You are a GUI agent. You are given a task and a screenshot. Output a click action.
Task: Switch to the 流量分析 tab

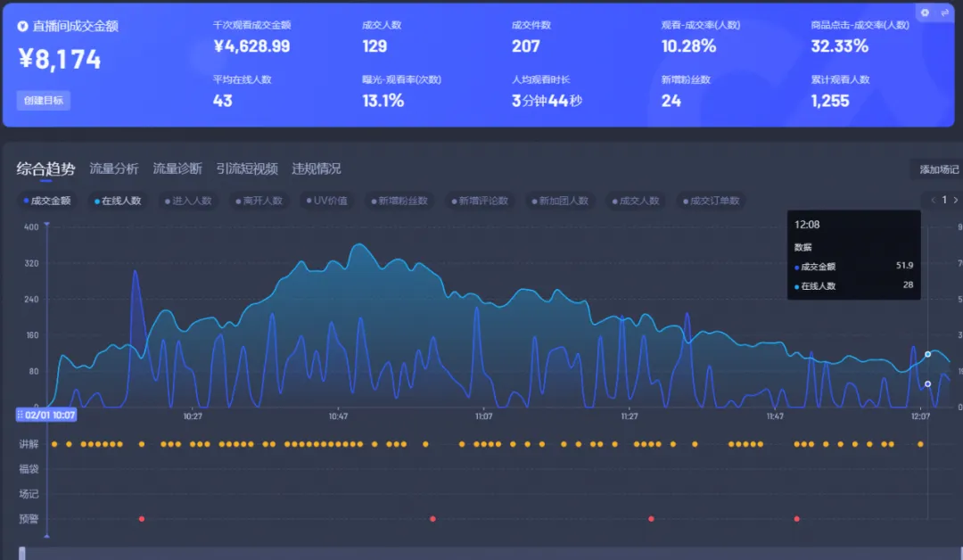(114, 169)
